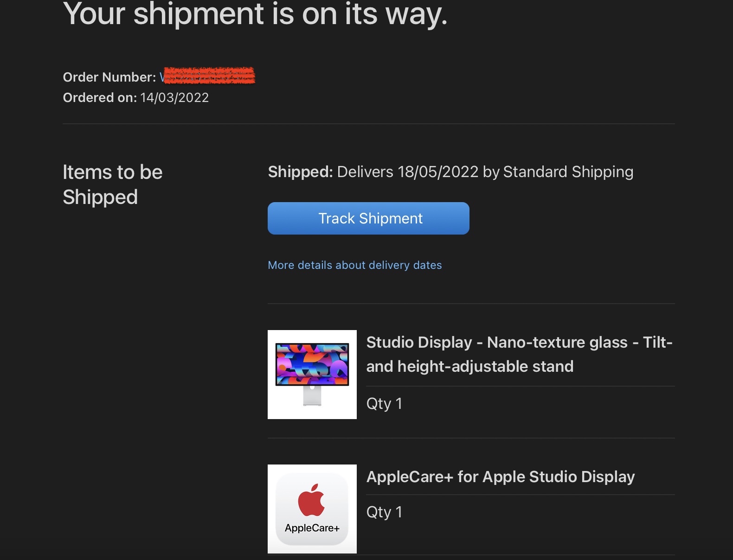Click Qty 1 under AppleCare+ item
This screenshot has width=733, height=560.
[x=384, y=512]
